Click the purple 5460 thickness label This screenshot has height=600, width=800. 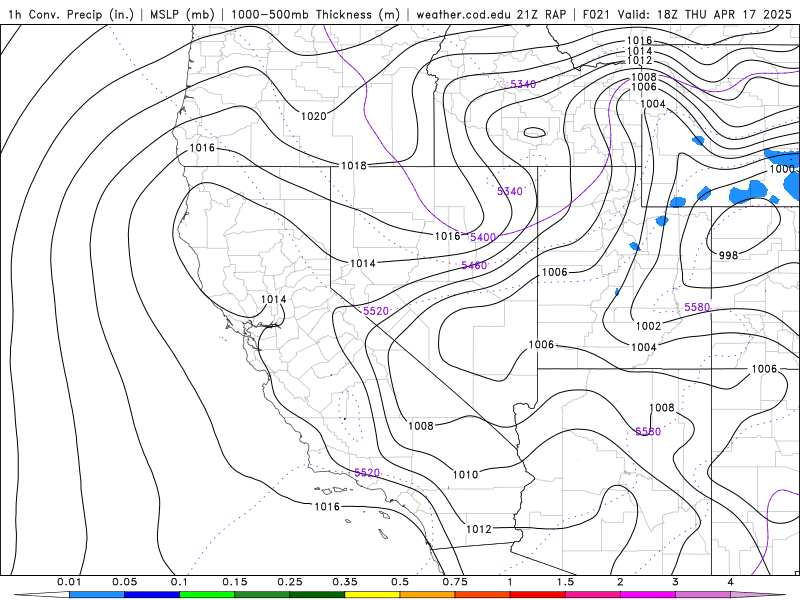(474, 265)
